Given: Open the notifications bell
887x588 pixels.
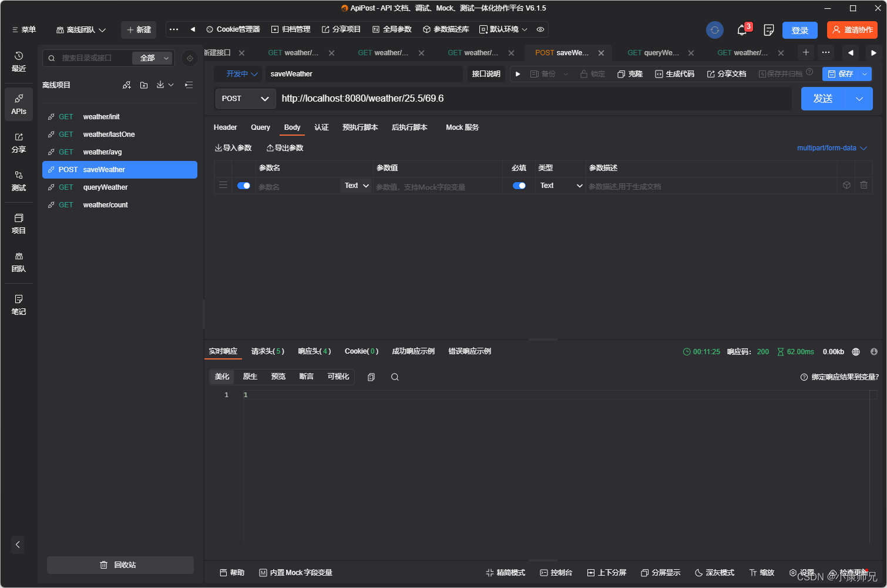Looking at the screenshot, I should (x=742, y=30).
